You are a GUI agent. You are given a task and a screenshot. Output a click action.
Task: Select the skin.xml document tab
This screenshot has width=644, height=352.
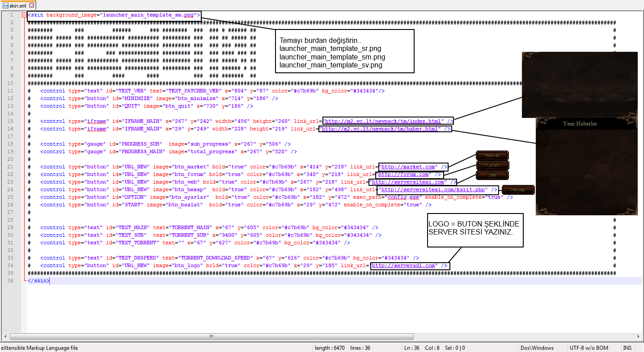click(19, 5)
